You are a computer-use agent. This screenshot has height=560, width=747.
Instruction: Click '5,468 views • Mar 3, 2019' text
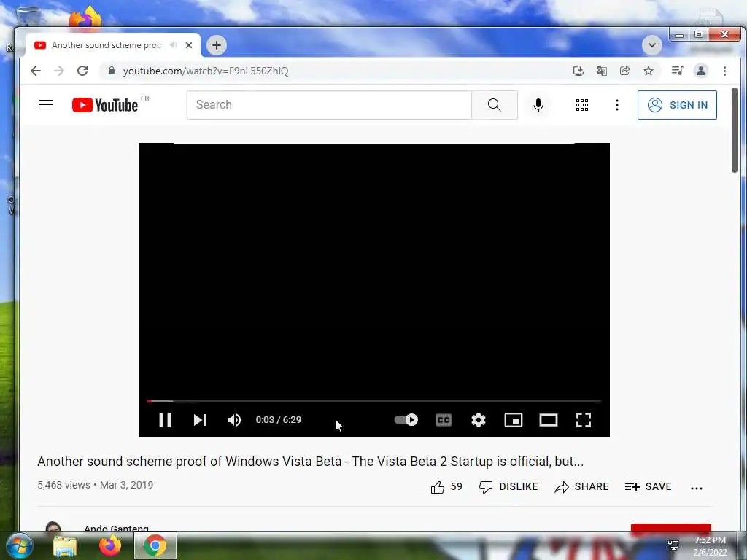point(96,485)
